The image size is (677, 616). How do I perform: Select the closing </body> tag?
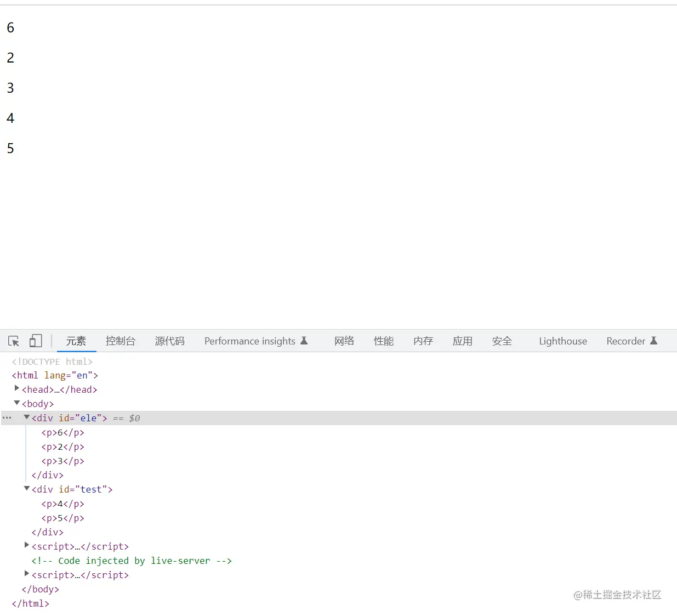(x=40, y=590)
